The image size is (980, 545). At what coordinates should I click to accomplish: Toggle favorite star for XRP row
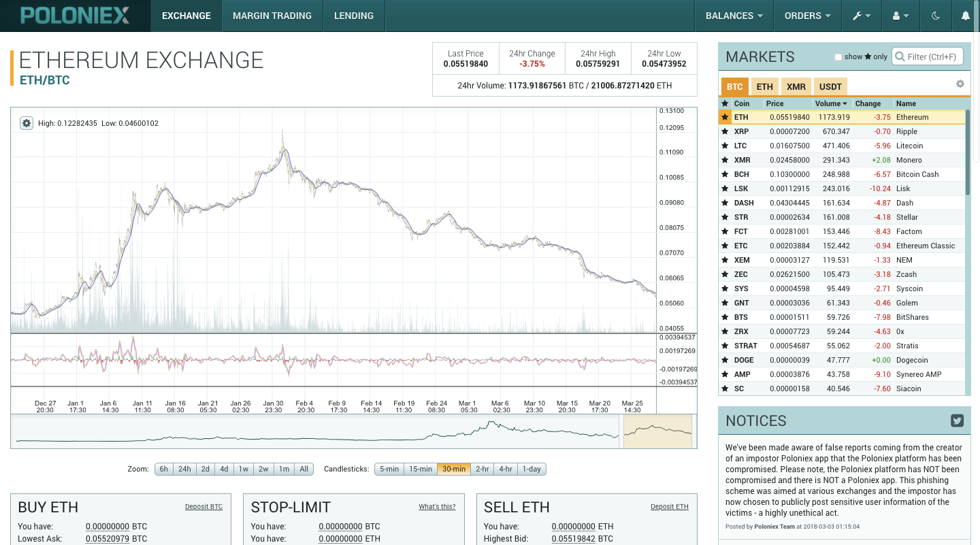[x=725, y=131]
